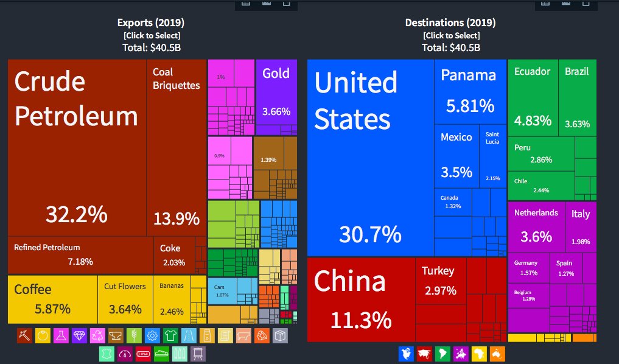619x364 pixels.
Task: Select the precious metals diamond icon
Action: (79, 335)
